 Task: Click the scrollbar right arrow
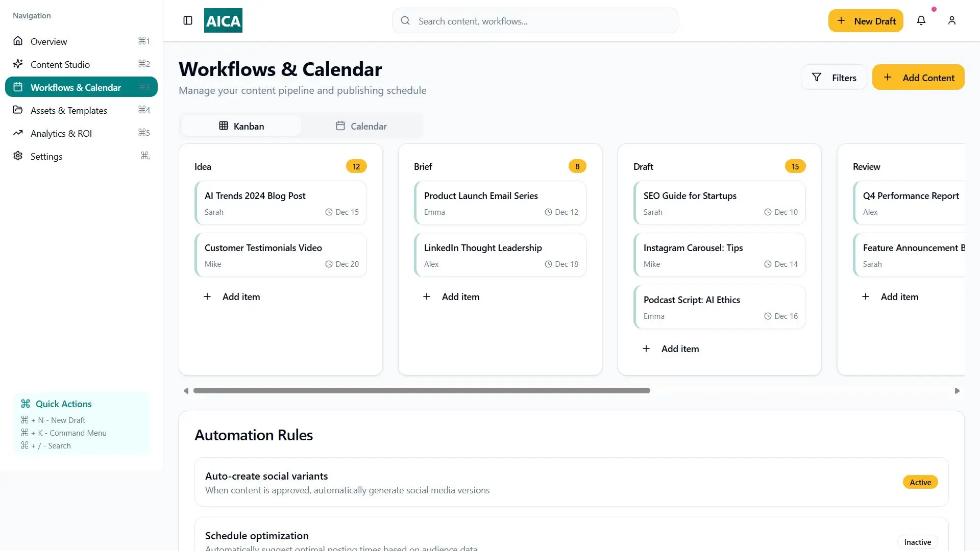pyautogui.click(x=957, y=390)
